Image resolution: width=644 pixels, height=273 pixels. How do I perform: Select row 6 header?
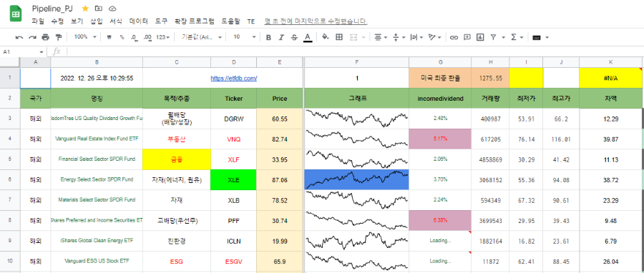click(10, 179)
